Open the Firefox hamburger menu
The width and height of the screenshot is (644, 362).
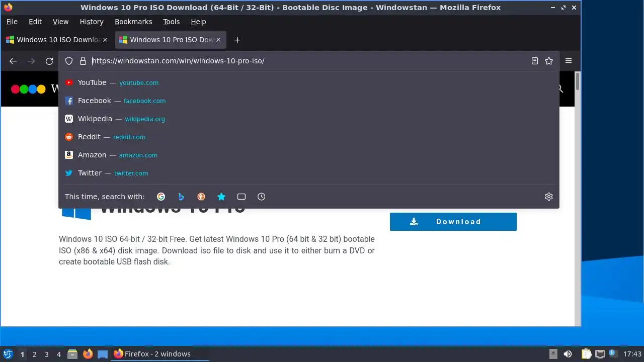tap(569, 61)
